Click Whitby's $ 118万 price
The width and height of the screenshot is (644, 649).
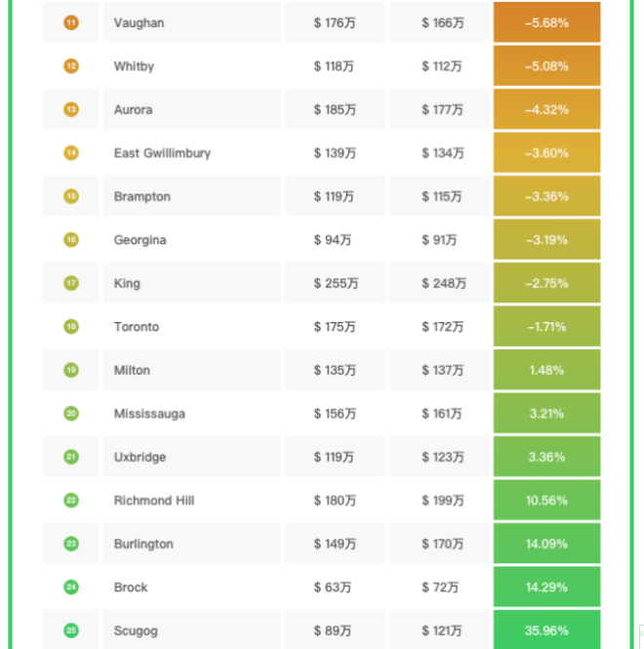(x=334, y=66)
